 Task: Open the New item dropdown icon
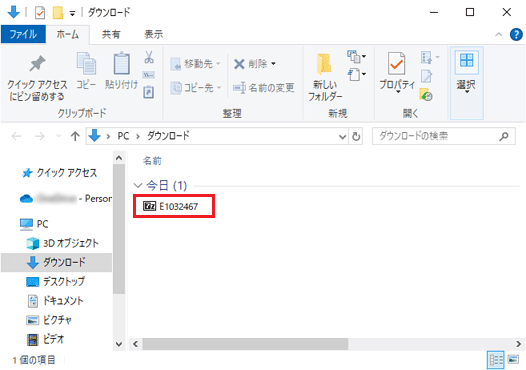356,57
